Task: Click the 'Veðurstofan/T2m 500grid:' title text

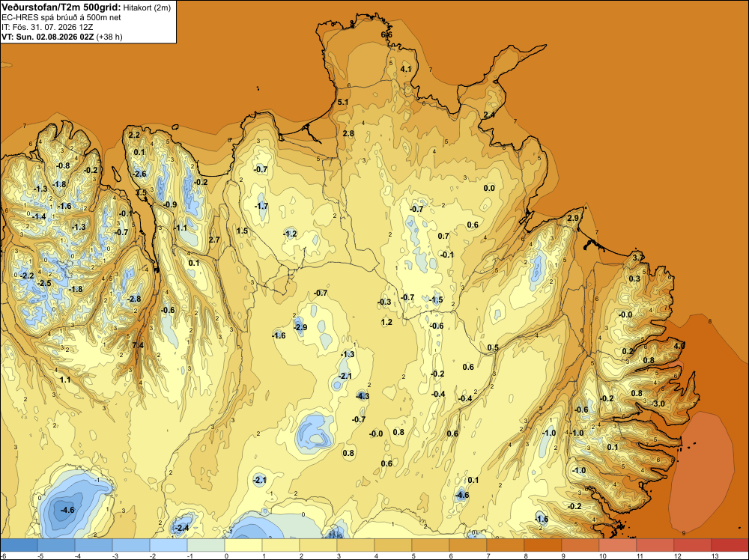Action: (61, 7)
